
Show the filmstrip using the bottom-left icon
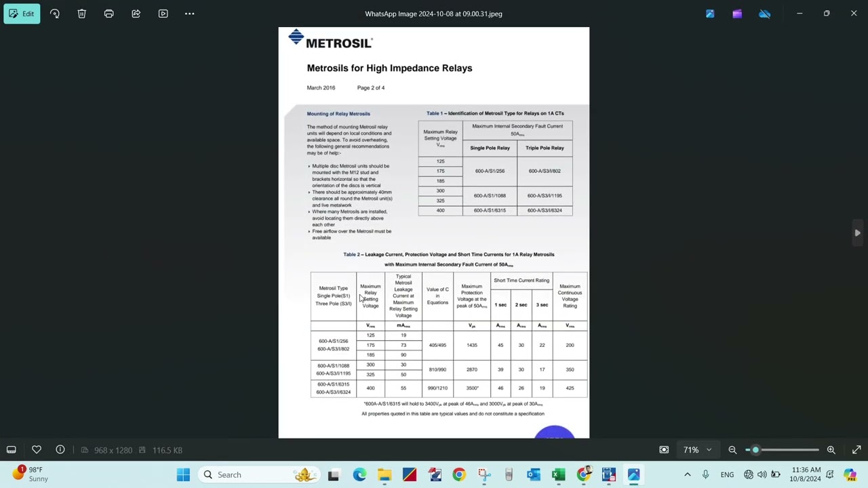(12, 450)
